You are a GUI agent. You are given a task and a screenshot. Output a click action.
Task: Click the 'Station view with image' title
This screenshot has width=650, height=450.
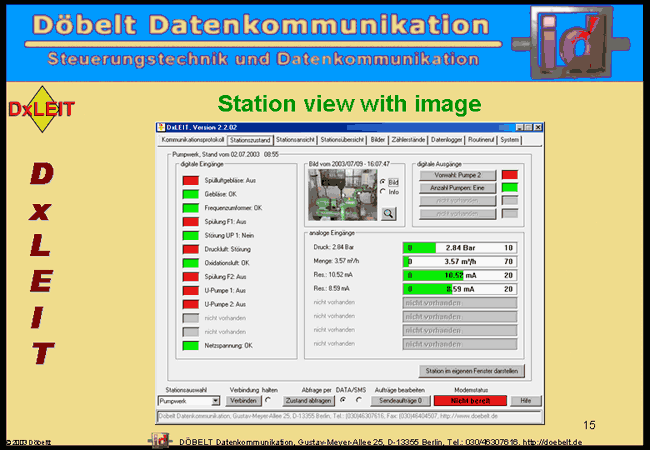(349, 104)
